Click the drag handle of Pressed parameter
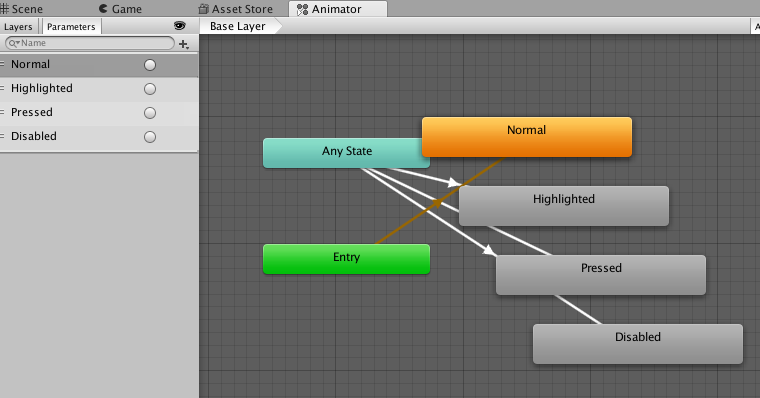Screen dimensions: 760x398 2,112
